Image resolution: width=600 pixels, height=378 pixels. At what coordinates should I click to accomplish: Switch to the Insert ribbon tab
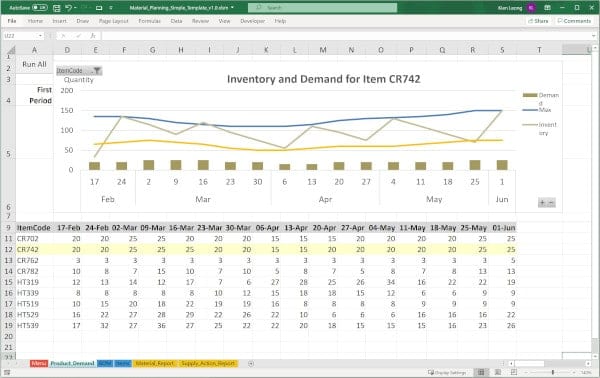(x=59, y=21)
